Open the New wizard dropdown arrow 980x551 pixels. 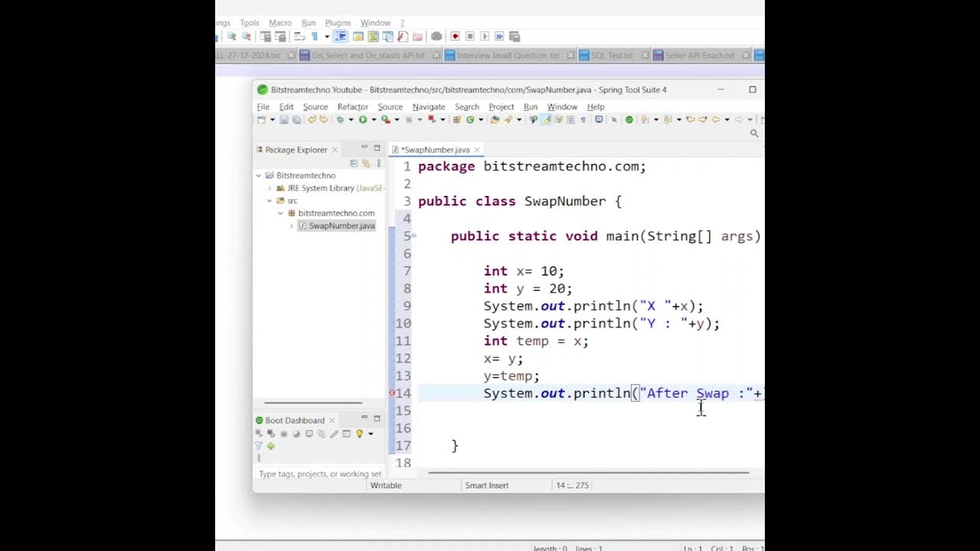click(x=273, y=119)
